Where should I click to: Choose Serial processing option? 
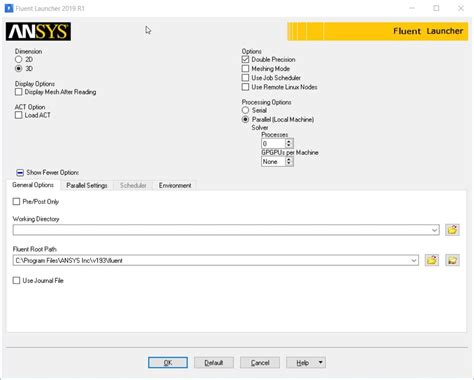coord(245,110)
